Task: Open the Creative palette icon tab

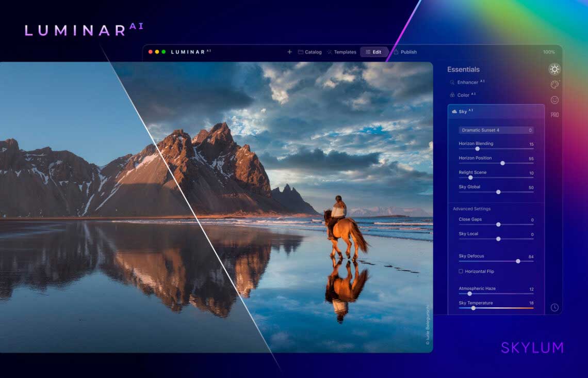Action: click(x=554, y=85)
